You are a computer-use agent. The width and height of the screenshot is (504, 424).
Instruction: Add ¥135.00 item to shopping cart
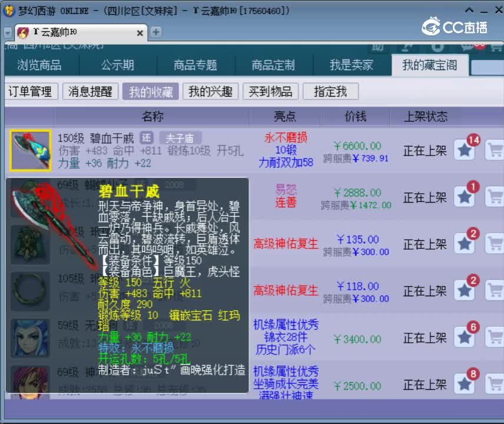pos(495,244)
